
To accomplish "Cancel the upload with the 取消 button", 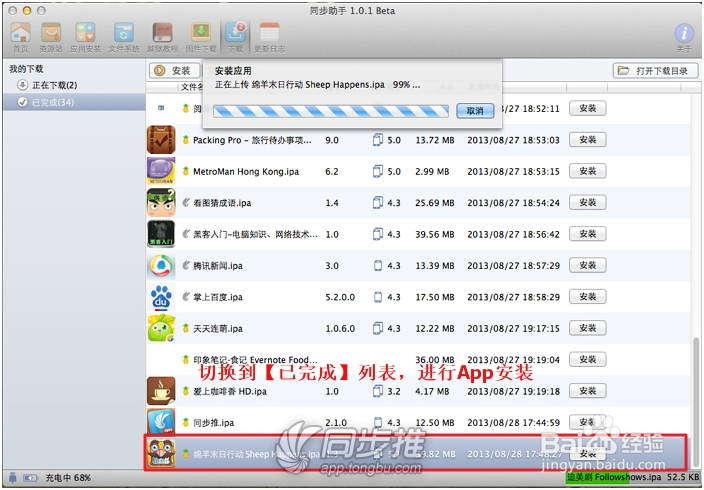I will (475, 110).
